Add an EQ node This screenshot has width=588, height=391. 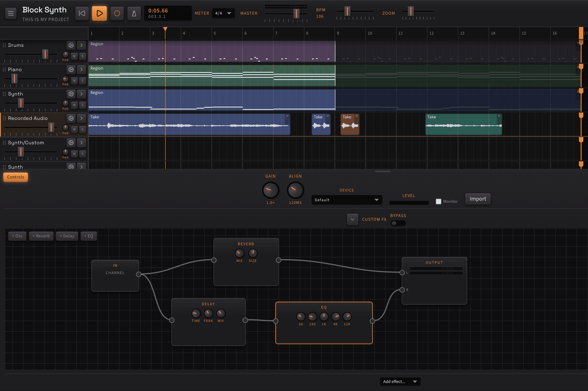click(88, 236)
